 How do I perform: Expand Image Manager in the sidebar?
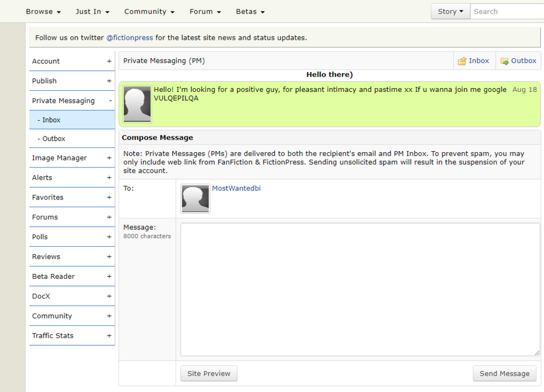(72, 158)
